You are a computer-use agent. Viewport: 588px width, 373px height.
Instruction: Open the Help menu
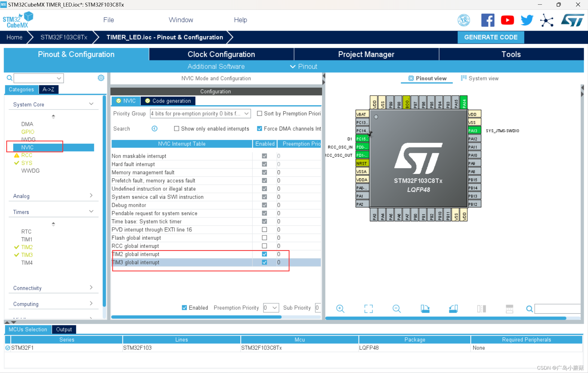(x=240, y=20)
